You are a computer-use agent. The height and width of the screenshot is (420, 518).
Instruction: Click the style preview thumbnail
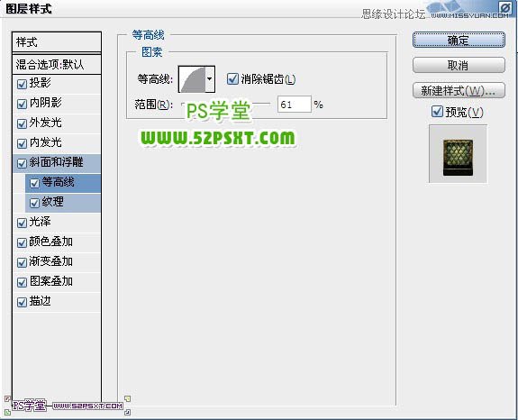tap(458, 153)
